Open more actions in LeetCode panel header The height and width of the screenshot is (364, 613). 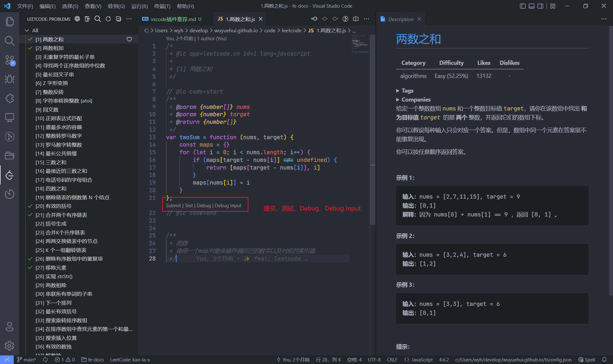click(129, 19)
